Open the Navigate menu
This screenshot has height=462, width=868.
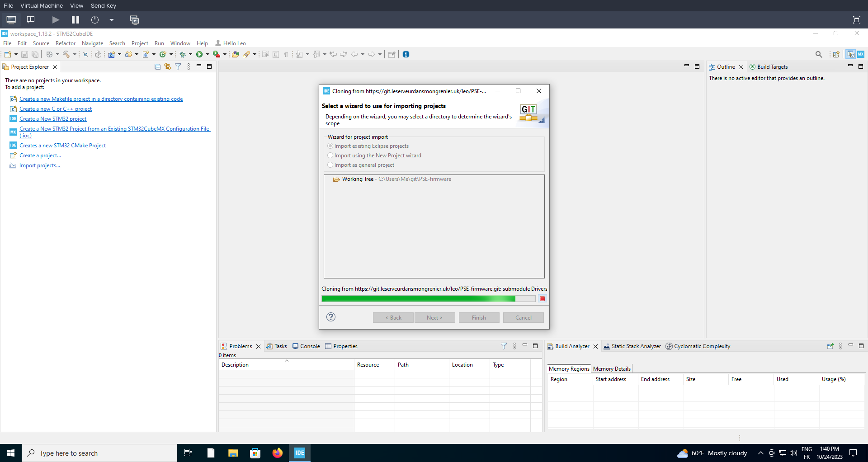93,43
